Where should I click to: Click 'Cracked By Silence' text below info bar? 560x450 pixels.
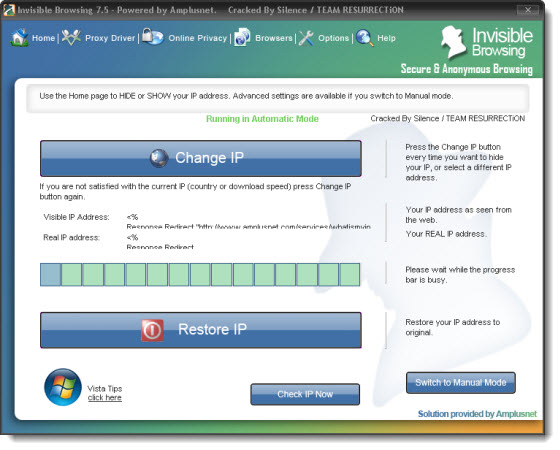click(x=448, y=119)
